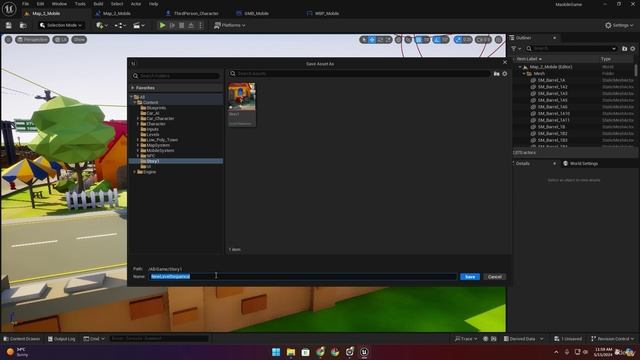The width and height of the screenshot is (640, 360).
Task: Select the viewport Select tool icon
Action: tap(364, 40)
